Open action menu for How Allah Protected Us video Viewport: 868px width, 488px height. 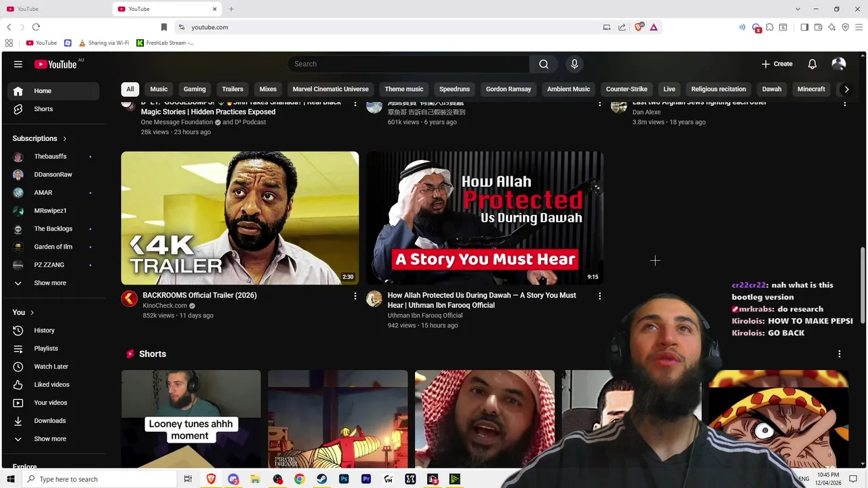[599, 296]
